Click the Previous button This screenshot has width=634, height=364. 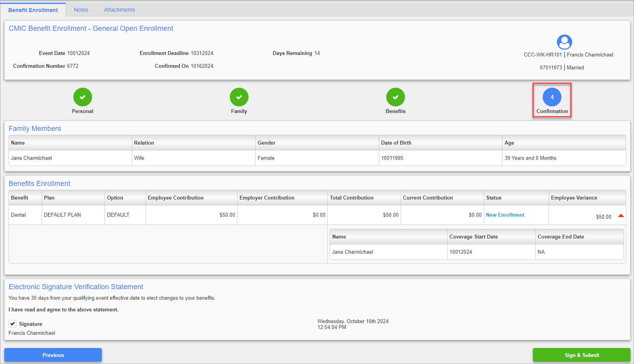click(x=53, y=355)
